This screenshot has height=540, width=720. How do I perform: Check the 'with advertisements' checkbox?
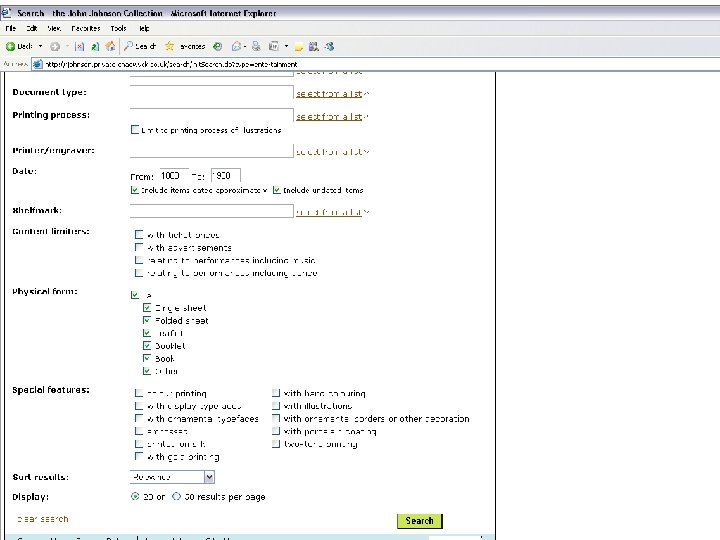click(139, 247)
